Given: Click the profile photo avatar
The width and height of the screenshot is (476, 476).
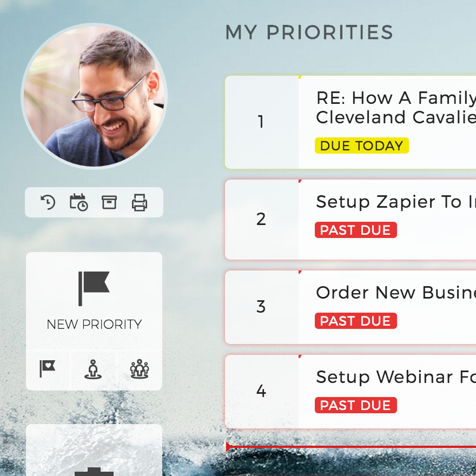Looking at the screenshot, I should 94,96.
